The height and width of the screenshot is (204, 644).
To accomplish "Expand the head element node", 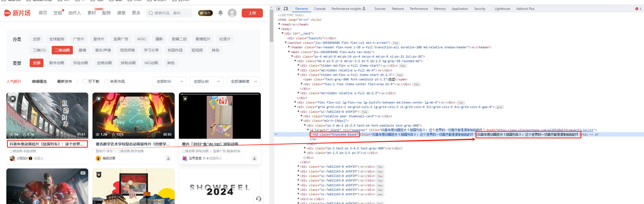I will pos(279,24).
